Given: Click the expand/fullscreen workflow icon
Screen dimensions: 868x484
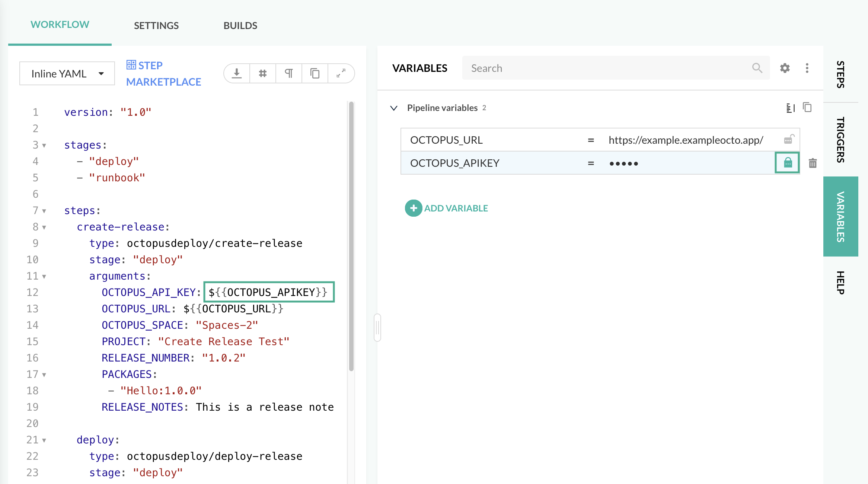Looking at the screenshot, I should click(341, 73).
